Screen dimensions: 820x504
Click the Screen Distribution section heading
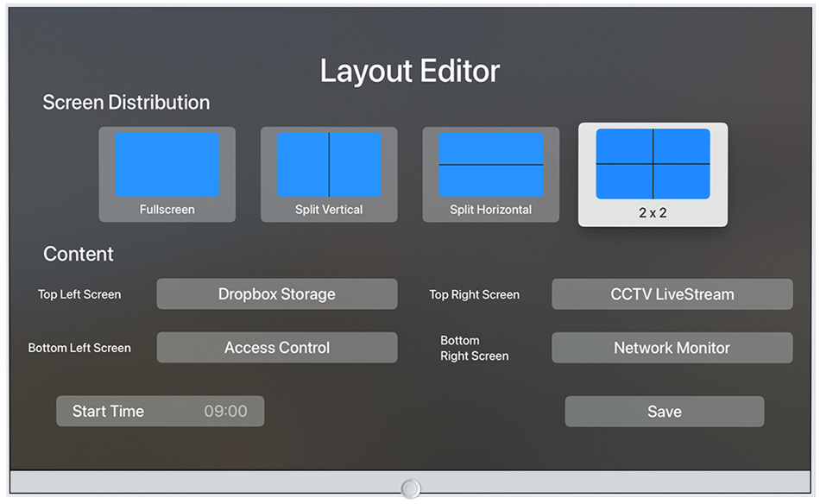[x=127, y=103]
